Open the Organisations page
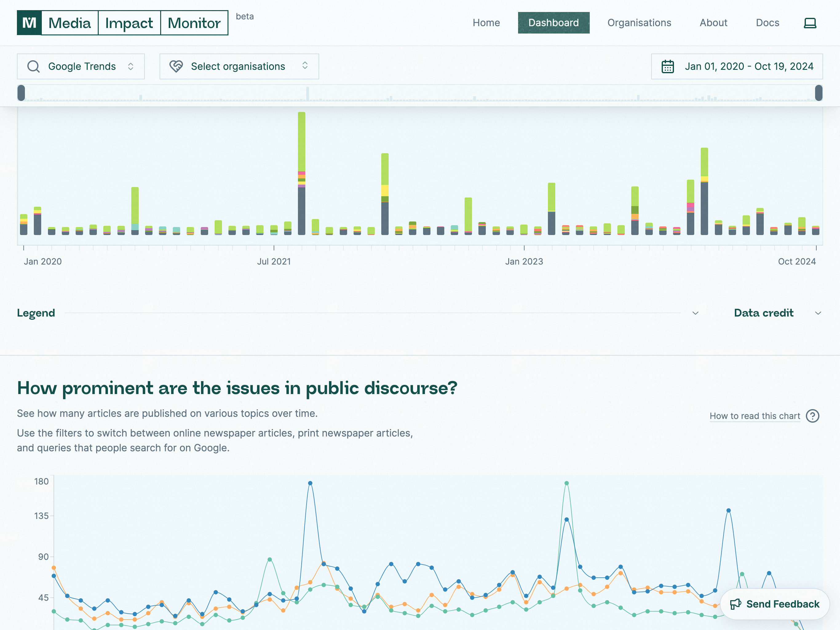This screenshot has width=840, height=630. pos(639,23)
